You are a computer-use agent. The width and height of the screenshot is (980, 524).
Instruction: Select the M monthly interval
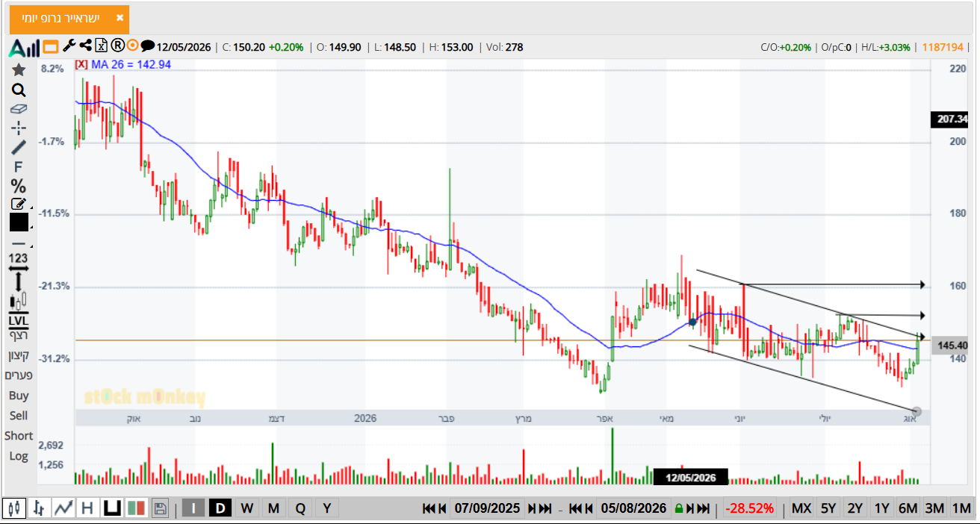(273, 508)
